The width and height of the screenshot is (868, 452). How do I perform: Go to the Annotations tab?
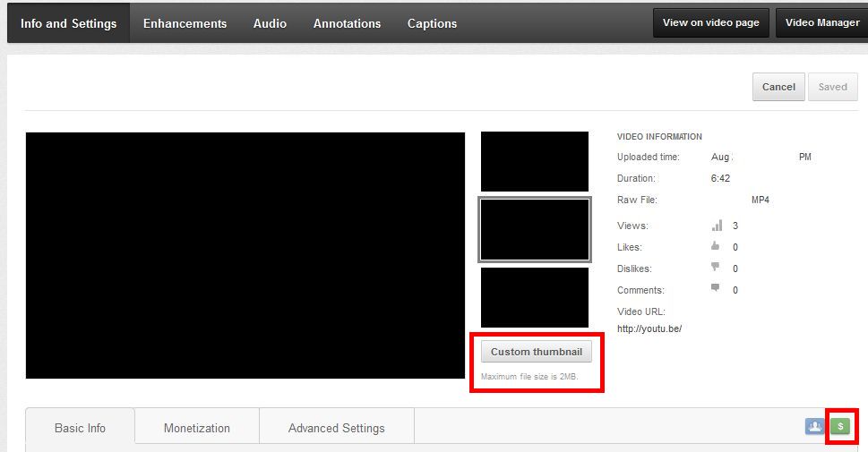pyautogui.click(x=347, y=23)
